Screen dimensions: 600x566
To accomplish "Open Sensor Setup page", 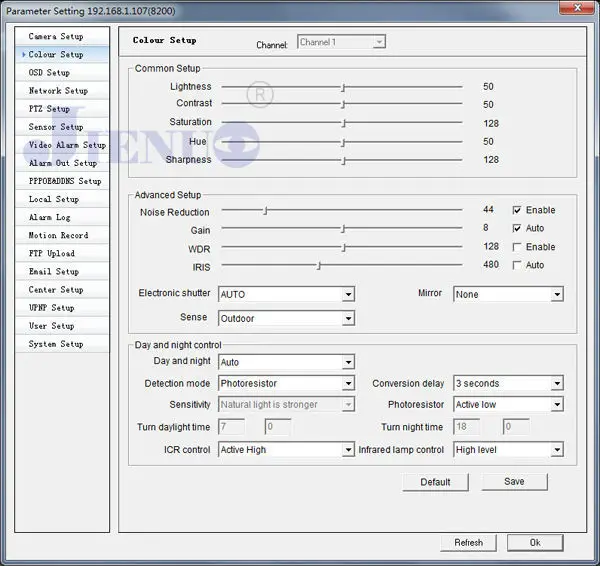I will pyautogui.click(x=62, y=127).
